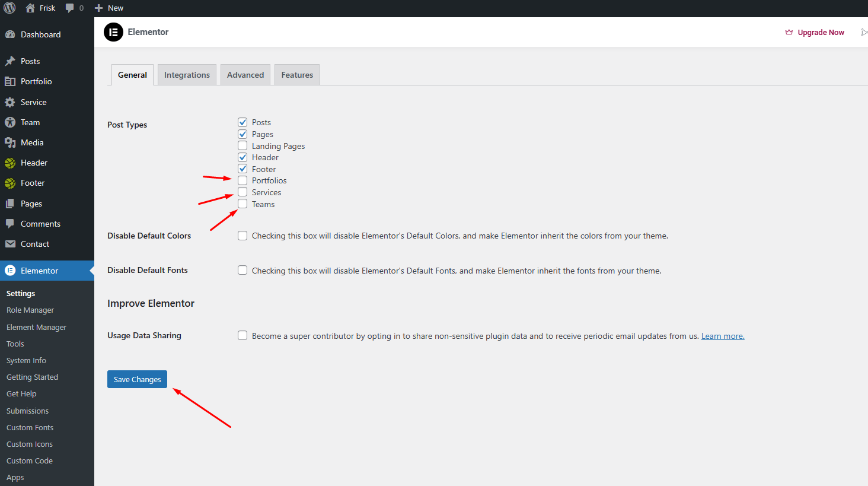
Task: Click the Elementor logo in page header
Action: [113, 32]
